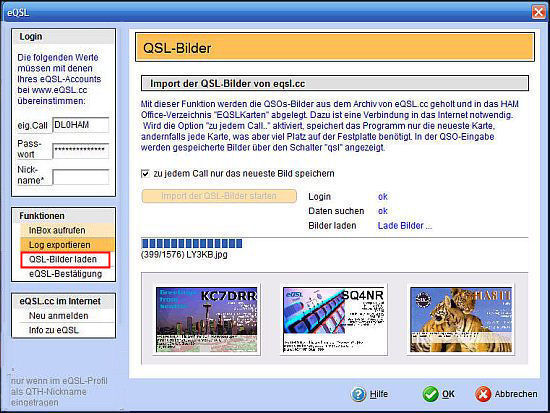Viewport: 550px width, 413px height.
Task: Open the tiger QSL card thumbnail
Action: (x=461, y=319)
